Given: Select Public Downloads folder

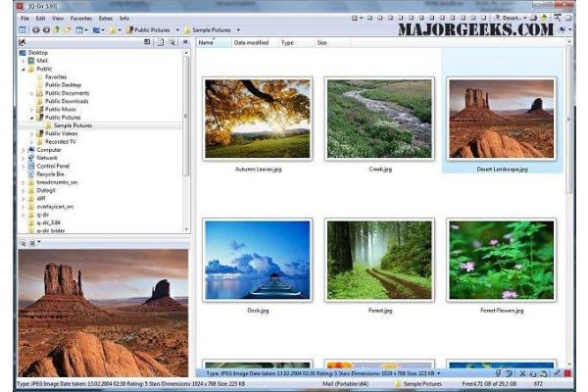Looking at the screenshot, I should tap(67, 101).
